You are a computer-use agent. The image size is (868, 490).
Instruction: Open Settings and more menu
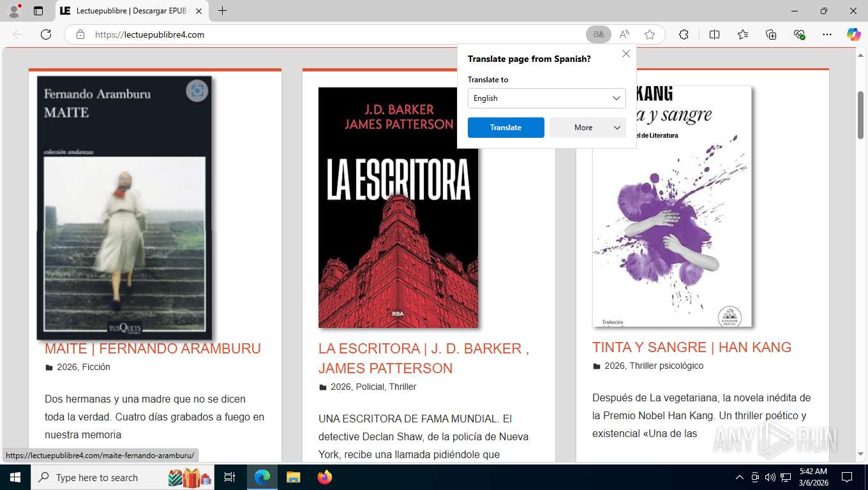pos(827,34)
